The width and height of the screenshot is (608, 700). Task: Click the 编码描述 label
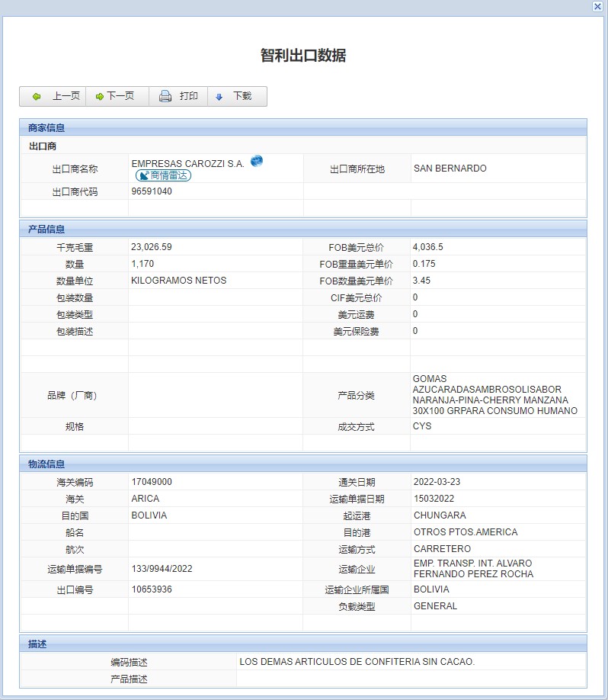[x=129, y=662]
